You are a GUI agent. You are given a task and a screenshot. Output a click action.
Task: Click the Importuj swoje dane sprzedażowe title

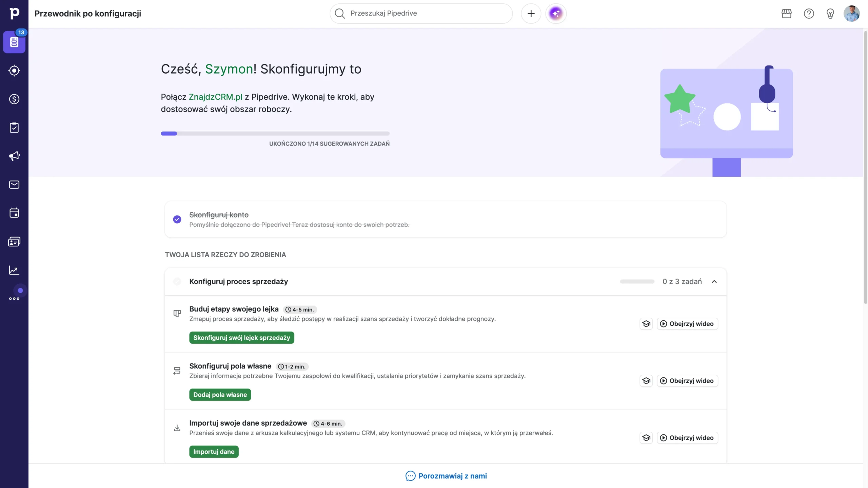(248, 423)
